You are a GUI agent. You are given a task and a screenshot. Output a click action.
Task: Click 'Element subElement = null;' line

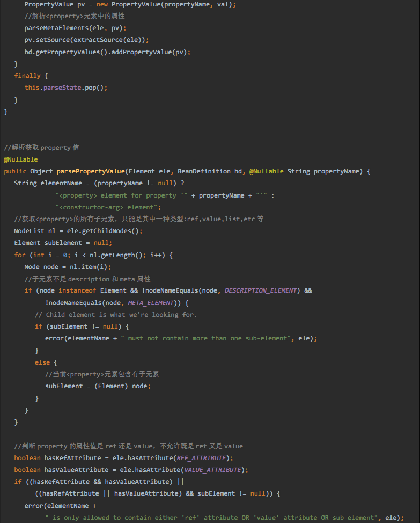[63, 243]
